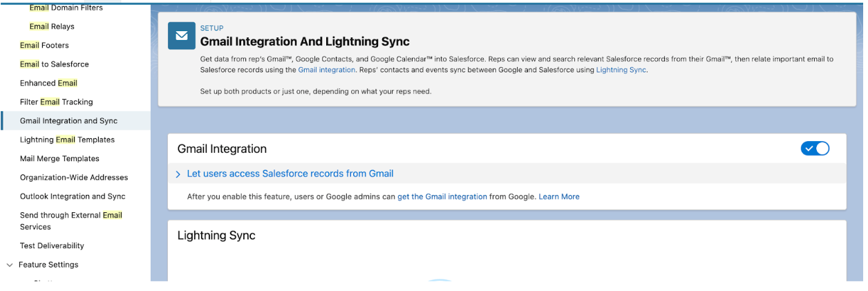Open Outlook Integration and Sync
The width and height of the screenshot is (868, 291).
coord(73,196)
